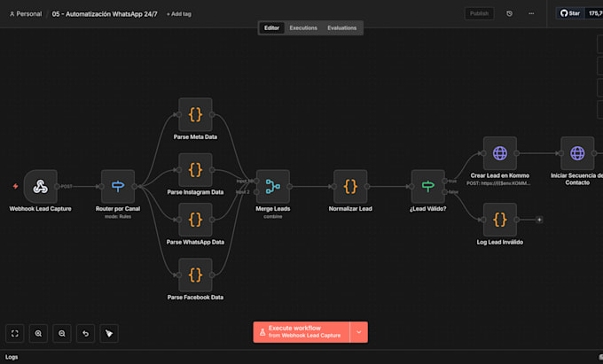Open the Parse Instagram Data code node
This screenshot has width=603, height=364.
(195, 170)
